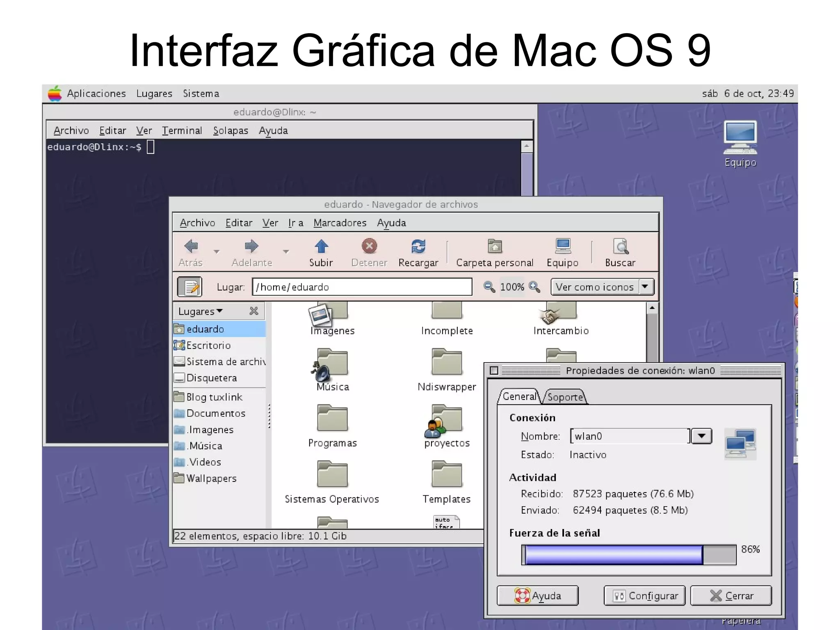
Task: Click the signal strength progress bar
Action: tap(629, 555)
